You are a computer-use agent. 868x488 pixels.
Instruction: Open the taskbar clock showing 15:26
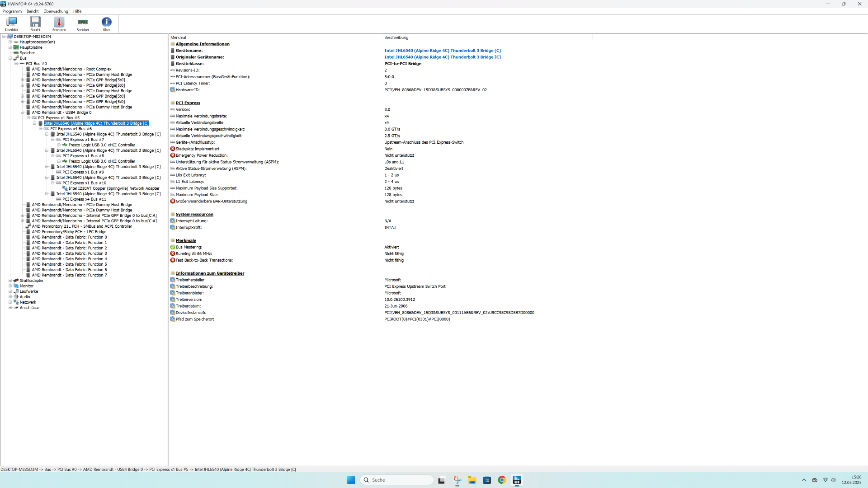tap(852, 480)
